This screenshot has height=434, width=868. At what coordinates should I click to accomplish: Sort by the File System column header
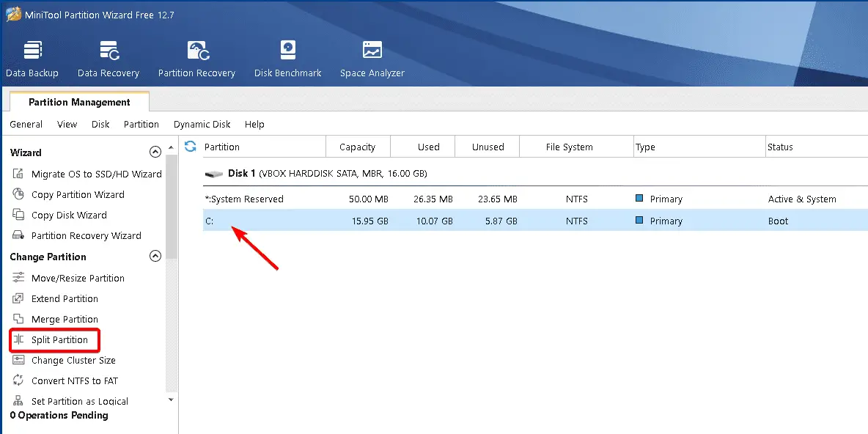[576, 147]
